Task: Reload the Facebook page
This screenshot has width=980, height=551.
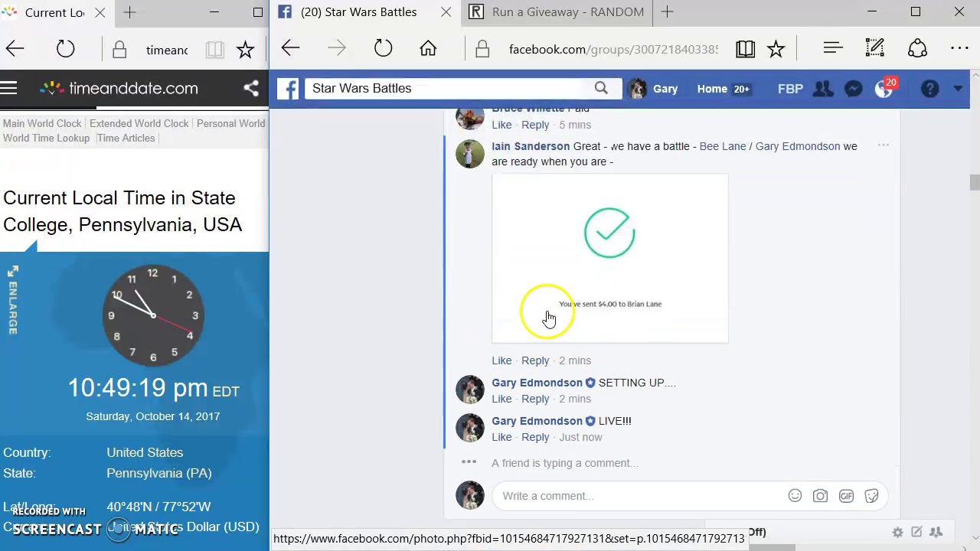Action: [383, 49]
